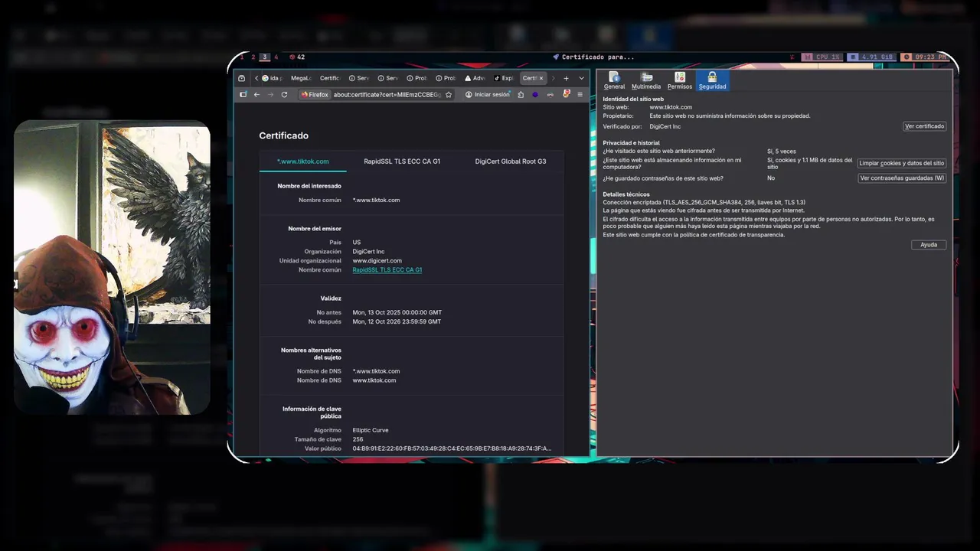
Task: Switch to the MegaLo browser tab
Action: tap(301, 78)
